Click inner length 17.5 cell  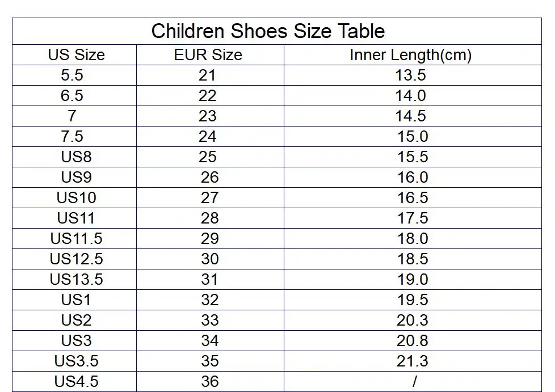413,218
